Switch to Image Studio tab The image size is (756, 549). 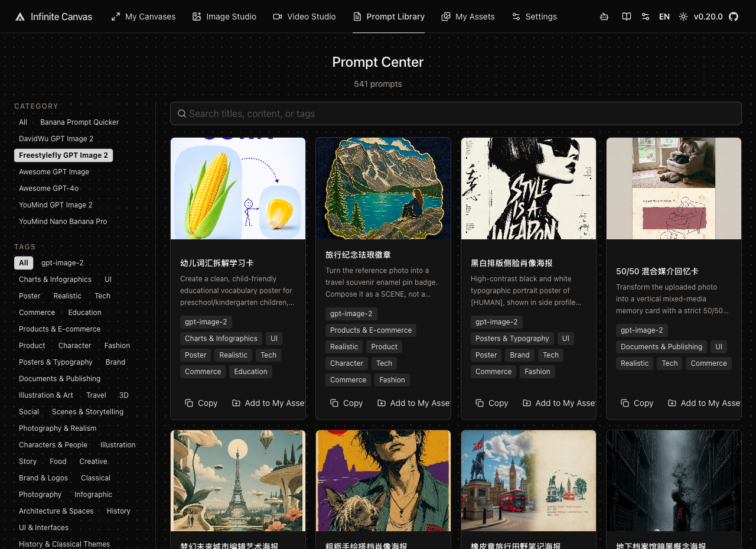pyautogui.click(x=224, y=17)
